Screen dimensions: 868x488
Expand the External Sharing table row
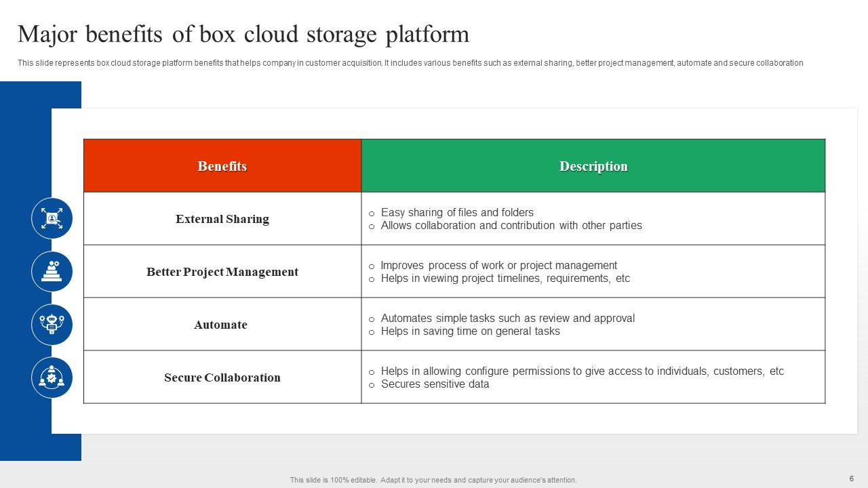click(222, 218)
